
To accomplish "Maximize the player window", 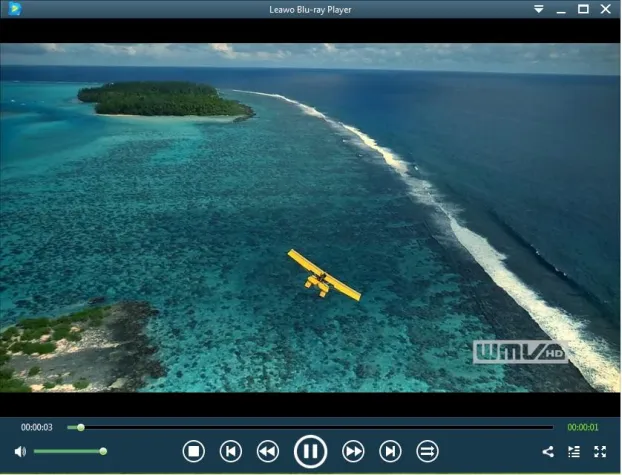I will click(583, 9).
